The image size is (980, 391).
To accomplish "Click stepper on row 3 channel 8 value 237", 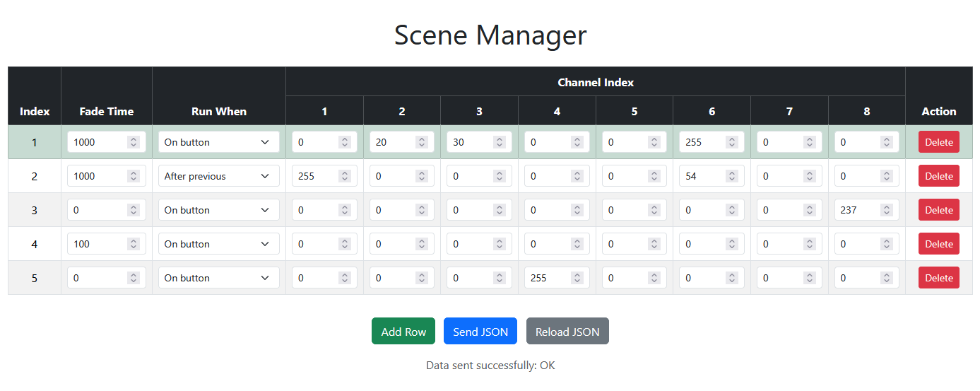I will 886,210.
